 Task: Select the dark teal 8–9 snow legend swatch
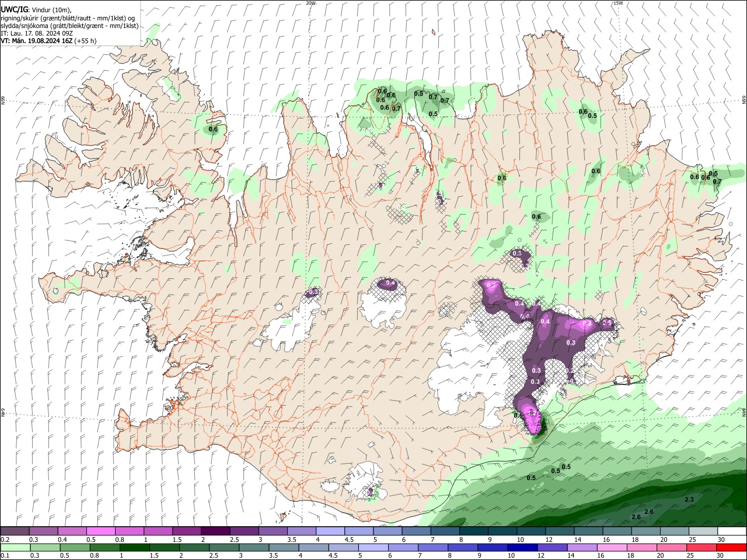(x=473, y=530)
